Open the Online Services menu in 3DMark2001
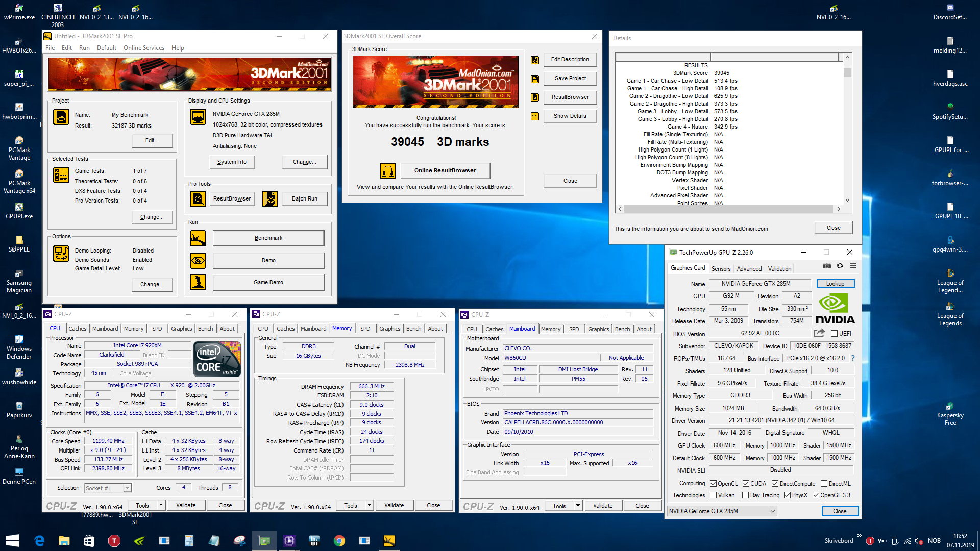This screenshot has height=551, width=980. point(144,48)
